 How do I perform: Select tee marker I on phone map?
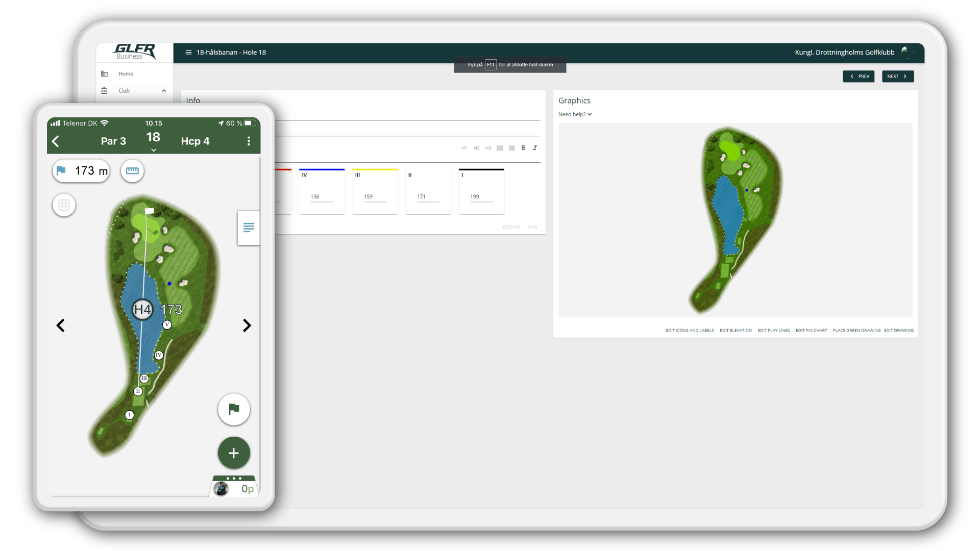(x=130, y=415)
